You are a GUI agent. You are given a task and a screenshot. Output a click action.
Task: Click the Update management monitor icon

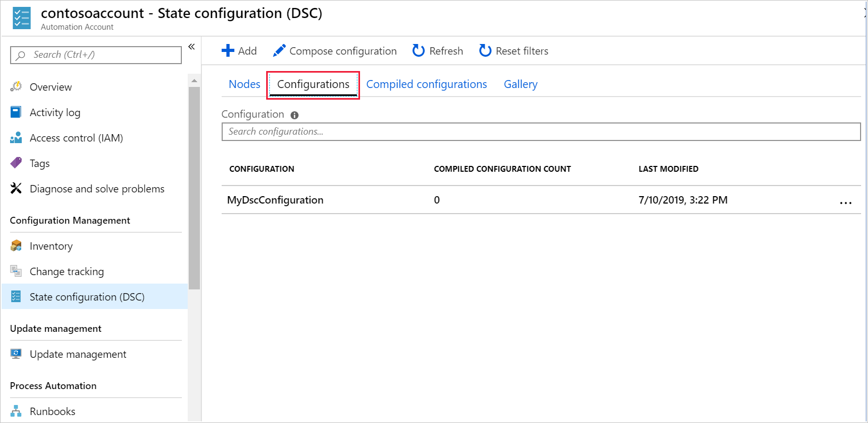click(x=16, y=354)
